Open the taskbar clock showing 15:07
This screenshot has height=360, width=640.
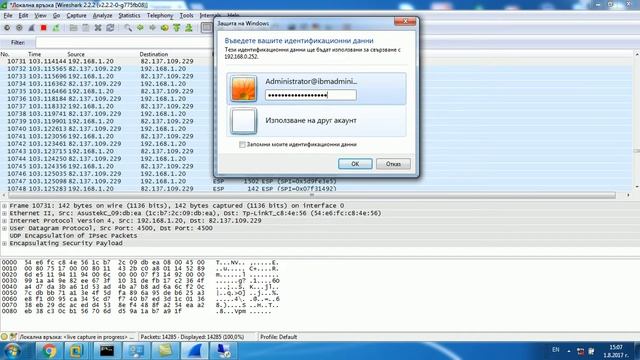click(x=616, y=351)
